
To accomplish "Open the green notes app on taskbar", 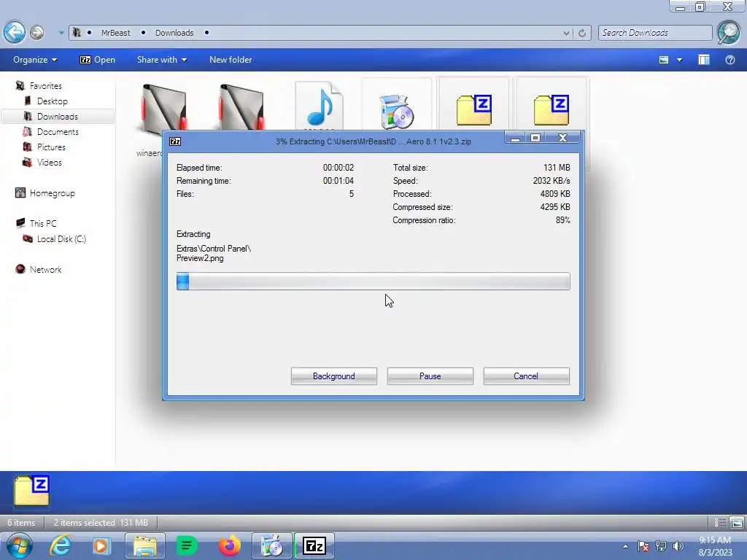I will coord(187,545).
